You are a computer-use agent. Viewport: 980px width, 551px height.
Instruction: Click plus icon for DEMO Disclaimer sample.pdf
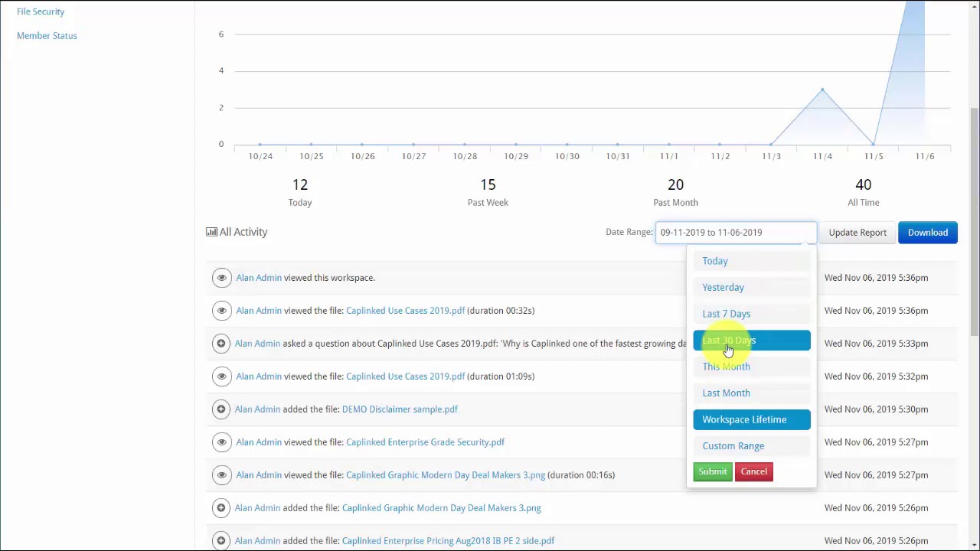click(x=220, y=409)
